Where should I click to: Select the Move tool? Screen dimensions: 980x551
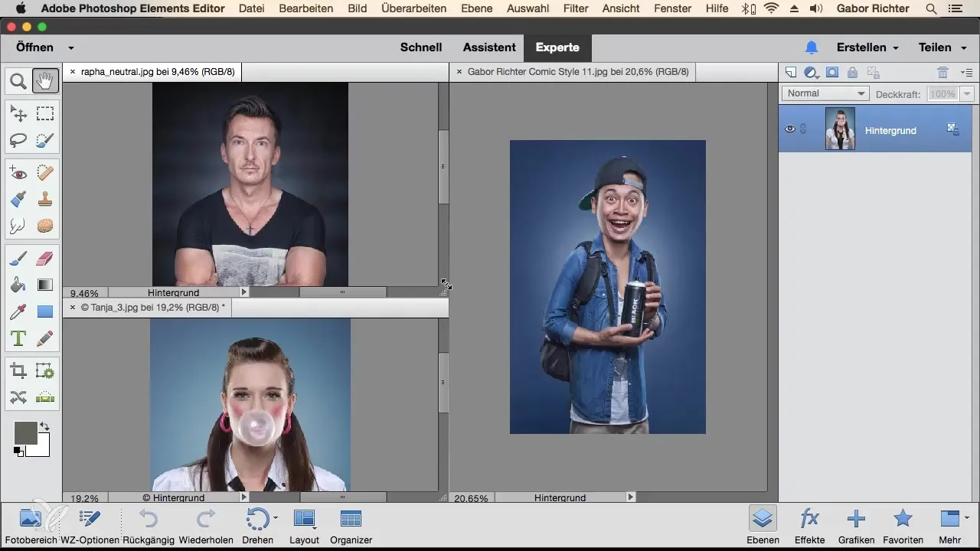[x=18, y=114]
